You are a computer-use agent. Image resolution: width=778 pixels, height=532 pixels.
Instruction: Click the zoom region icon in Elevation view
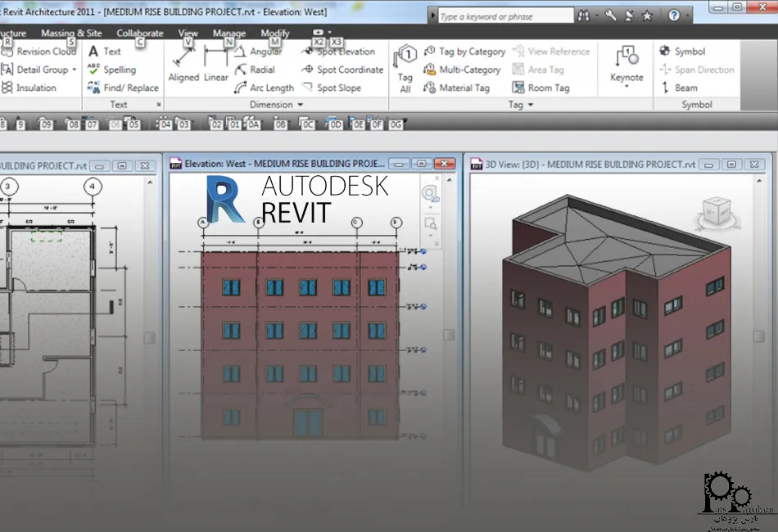point(431,224)
